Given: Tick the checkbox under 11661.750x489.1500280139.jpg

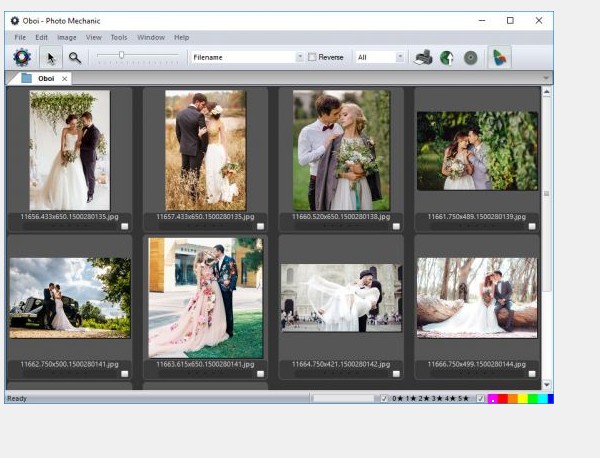Looking at the screenshot, I should click(x=532, y=226).
